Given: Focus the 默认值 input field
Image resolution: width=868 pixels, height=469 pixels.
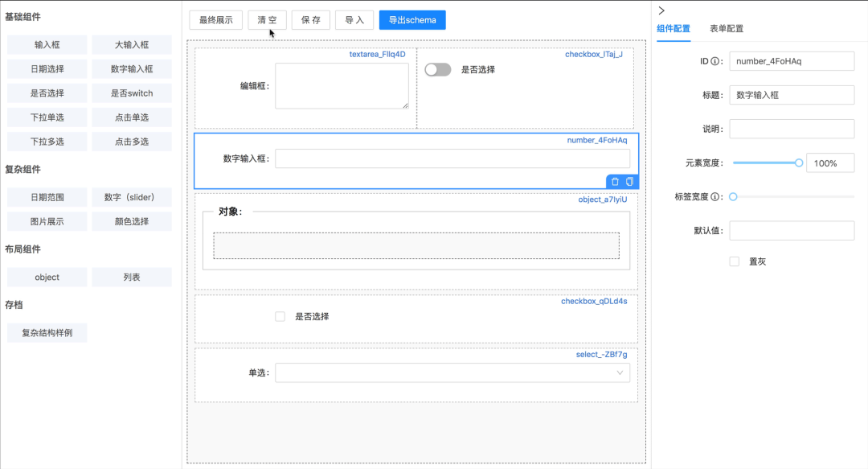Looking at the screenshot, I should coord(792,231).
